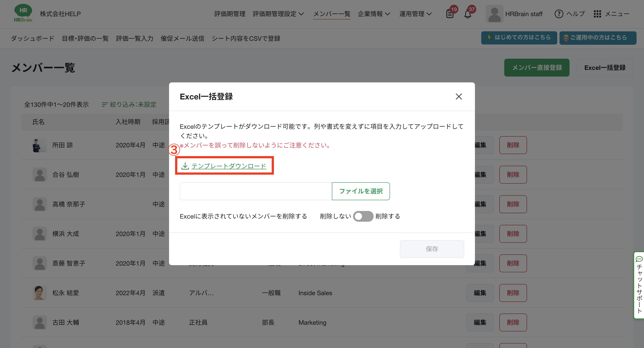644x348 pixels.
Task: Expand the 運用管理 dropdown
Action: (415, 14)
